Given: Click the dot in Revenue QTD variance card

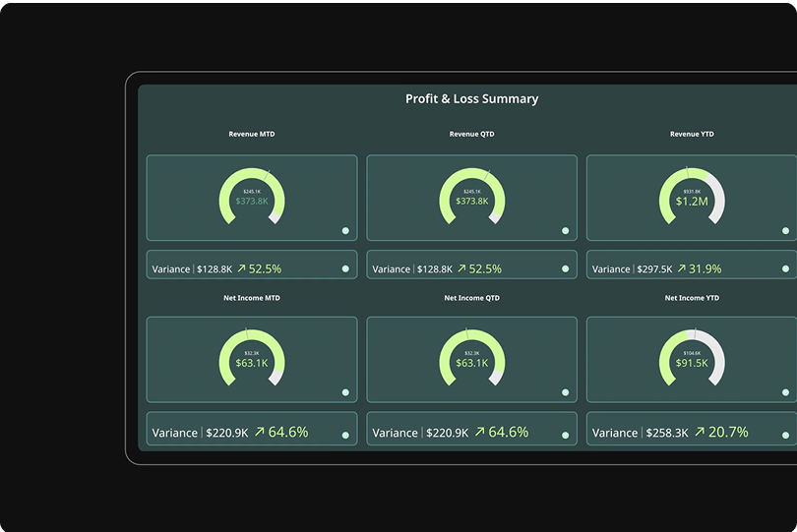Looking at the screenshot, I should coord(565,268).
